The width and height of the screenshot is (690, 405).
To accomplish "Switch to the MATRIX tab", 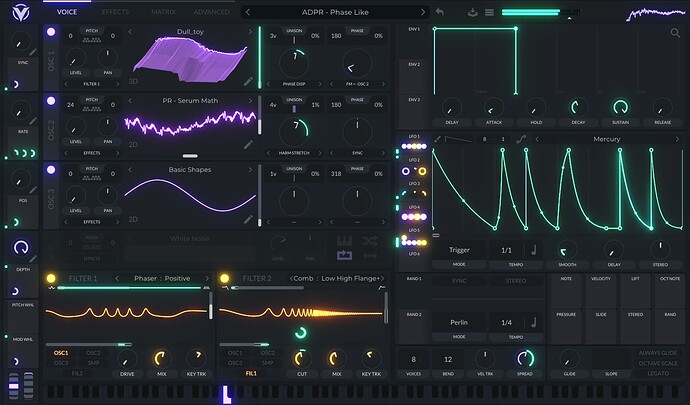I will click(163, 12).
